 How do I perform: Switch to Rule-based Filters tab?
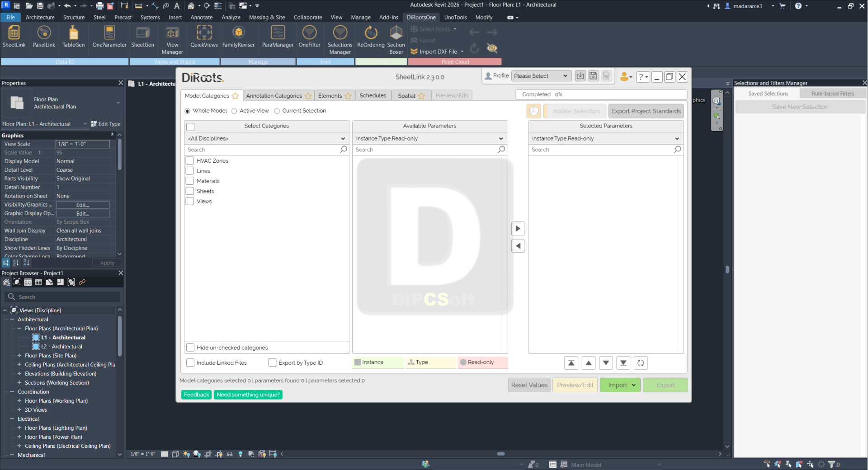pyautogui.click(x=833, y=94)
